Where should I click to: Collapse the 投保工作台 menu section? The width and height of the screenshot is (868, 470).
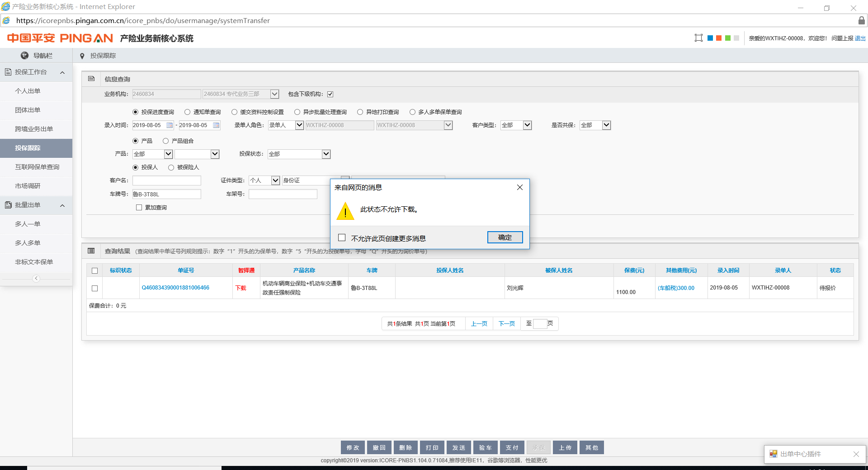(62, 72)
